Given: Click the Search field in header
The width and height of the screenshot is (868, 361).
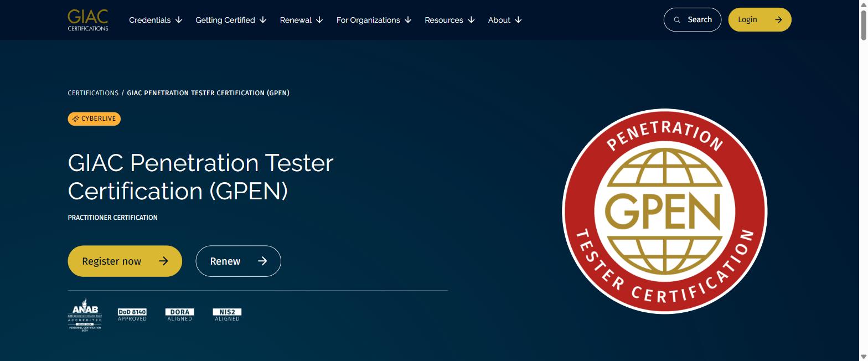Looking at the screenshot, I should [693, 20].
